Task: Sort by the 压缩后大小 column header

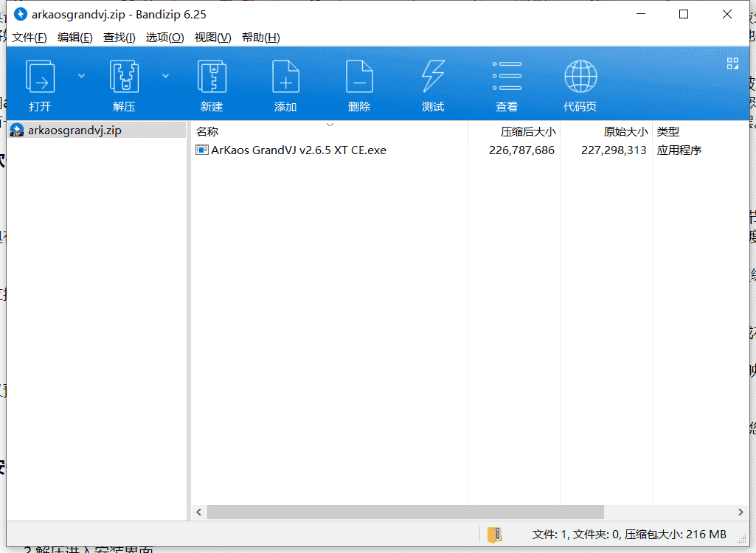Action: coord(514,131)
